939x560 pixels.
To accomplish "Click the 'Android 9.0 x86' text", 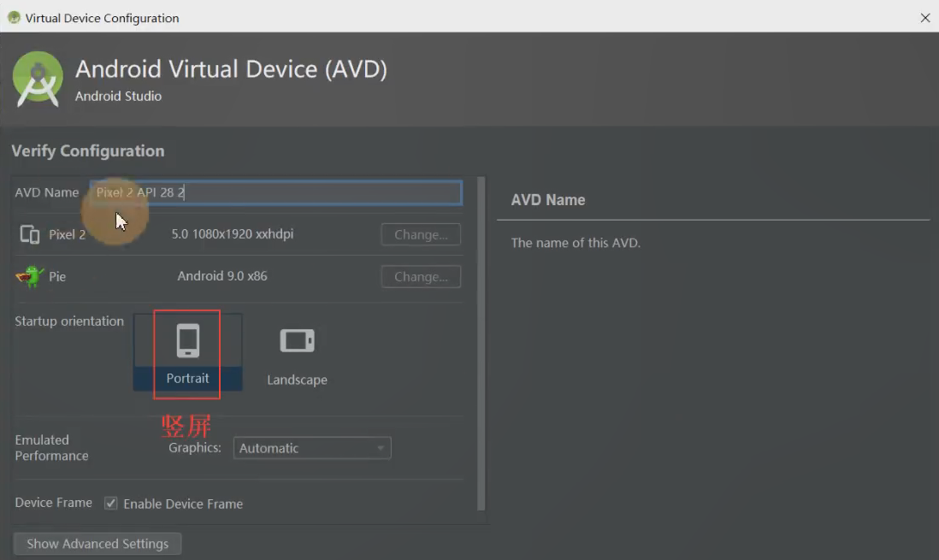I will point(222,276).
